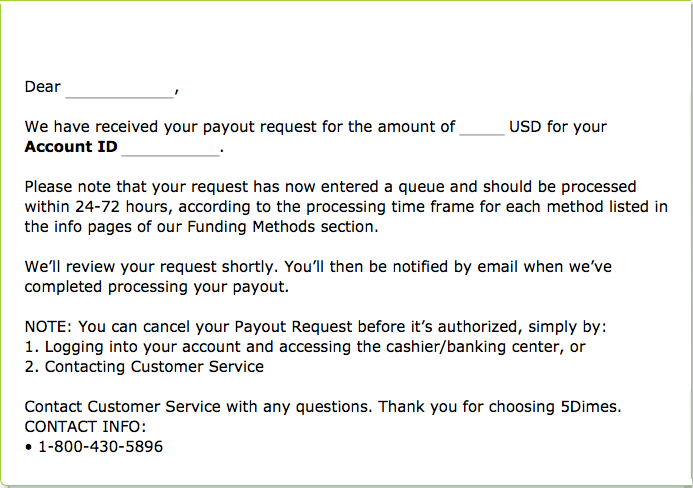Click the blank field after Account ID

[171, 148]
